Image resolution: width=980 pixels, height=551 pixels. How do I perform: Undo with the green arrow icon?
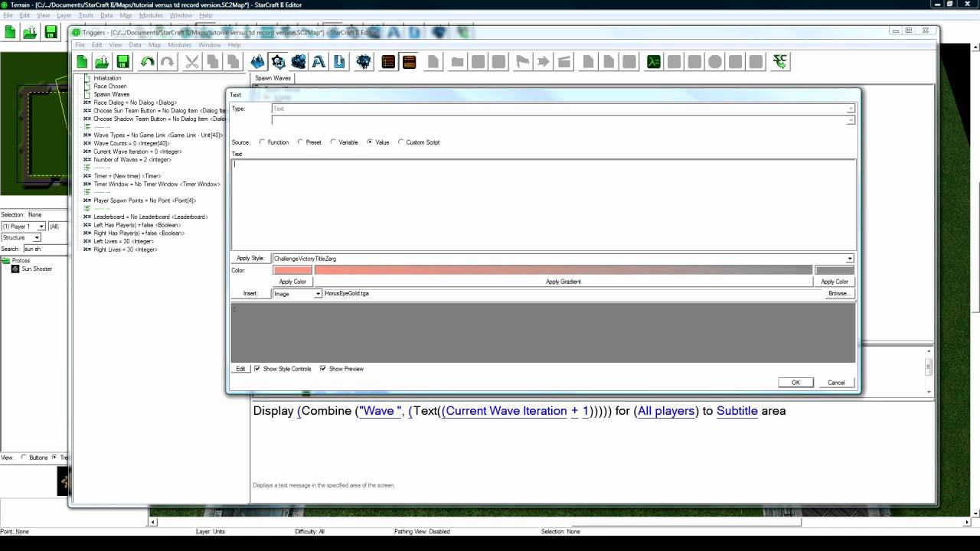click(146, 62)
